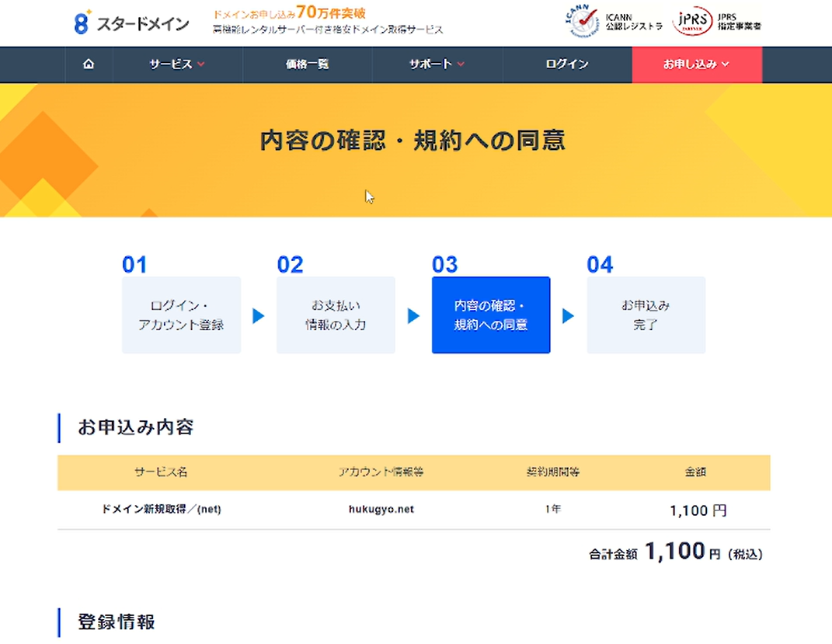Viewport: 832px width, 644px height.
Task: Select step 04 お申込み完了 box
Action: pos(646,315)
